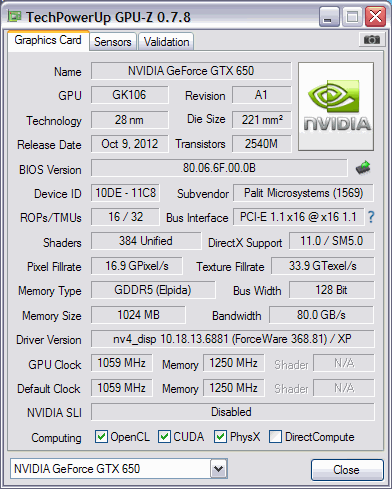Image resolution: width=392 pixels, height=489 pixels.
Task: Minimize the GPU-Z window
Action: [x=329, y=16]
